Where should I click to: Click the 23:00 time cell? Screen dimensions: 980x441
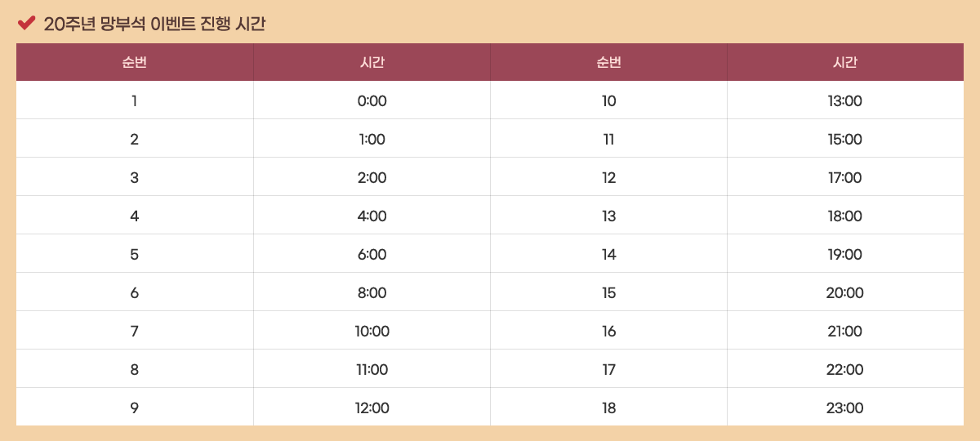844,408
